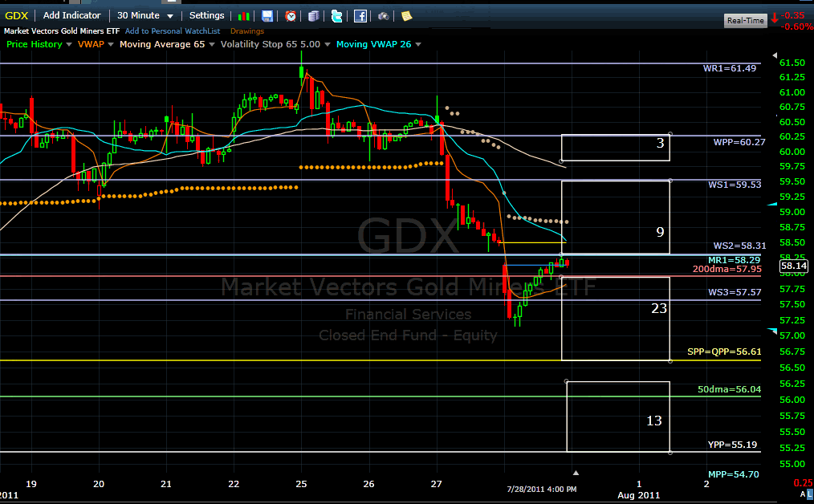Click the white triangle marker on time axis
Screen dimensions: 814x504
[576, 473]
